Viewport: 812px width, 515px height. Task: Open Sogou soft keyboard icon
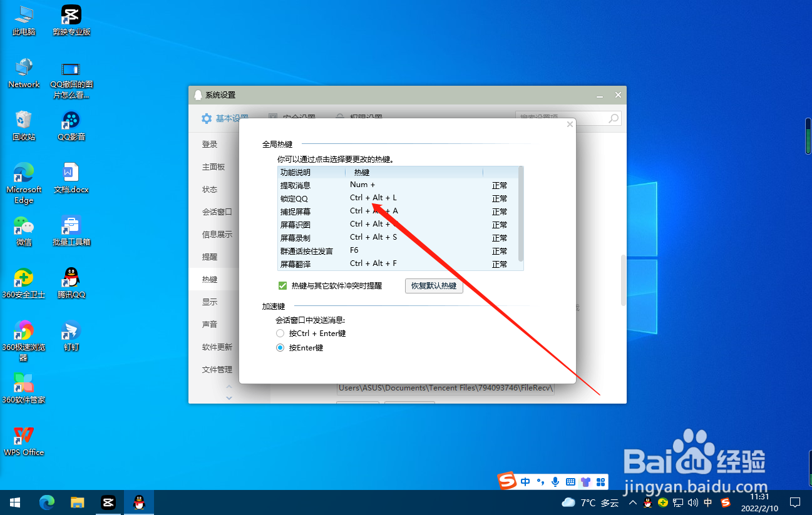tap(570, 481)
